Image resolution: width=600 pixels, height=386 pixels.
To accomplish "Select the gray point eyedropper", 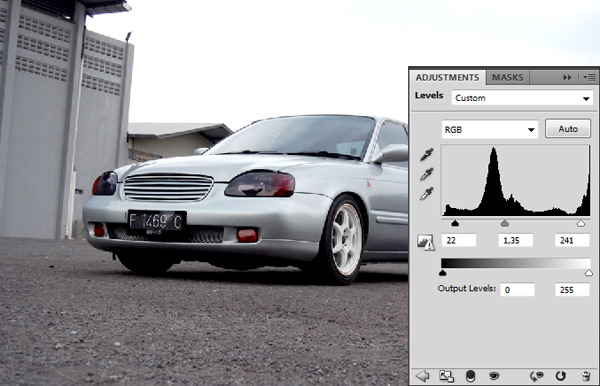I will tap(426, 174).
